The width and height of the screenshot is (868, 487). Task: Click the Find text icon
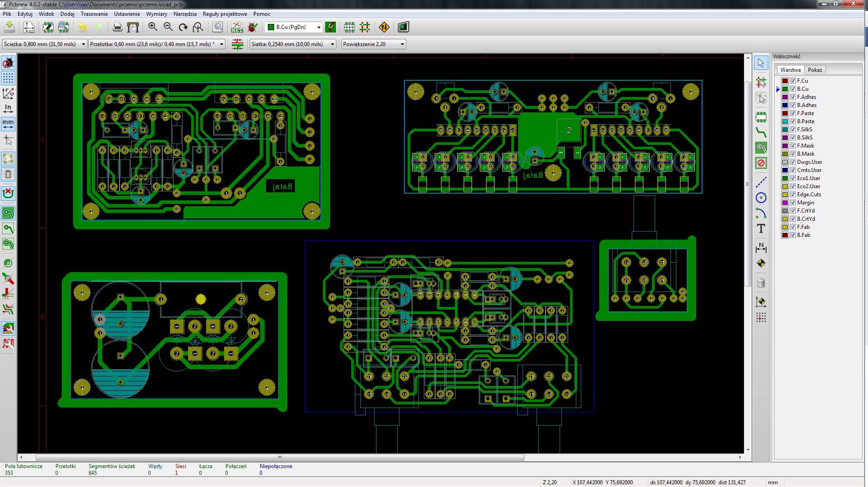[x=218, y=27]
